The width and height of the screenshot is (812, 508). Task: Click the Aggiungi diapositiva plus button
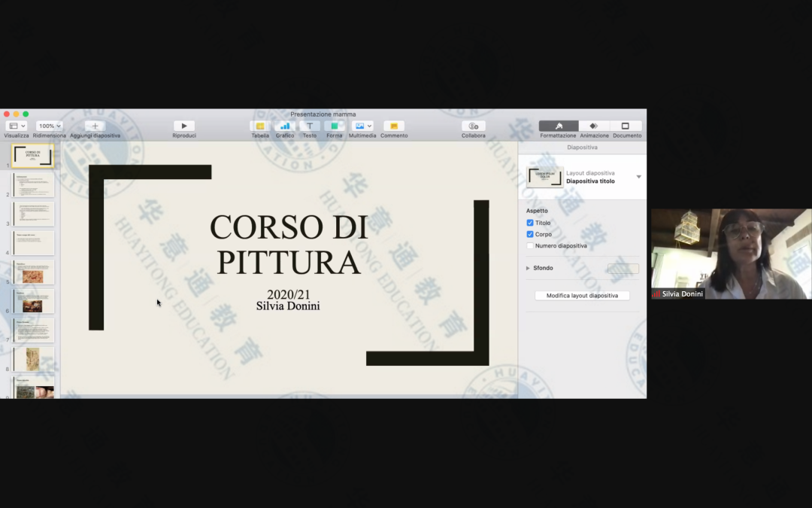tap(95, 126)
